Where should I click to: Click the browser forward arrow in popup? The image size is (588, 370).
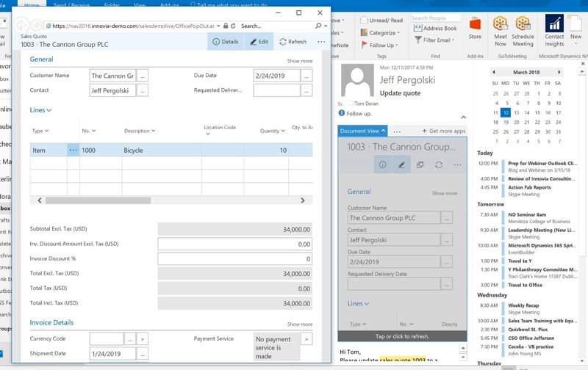(36, 26)
